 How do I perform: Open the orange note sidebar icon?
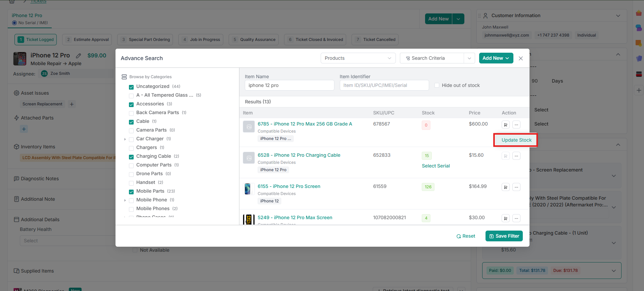click(639, 43)
